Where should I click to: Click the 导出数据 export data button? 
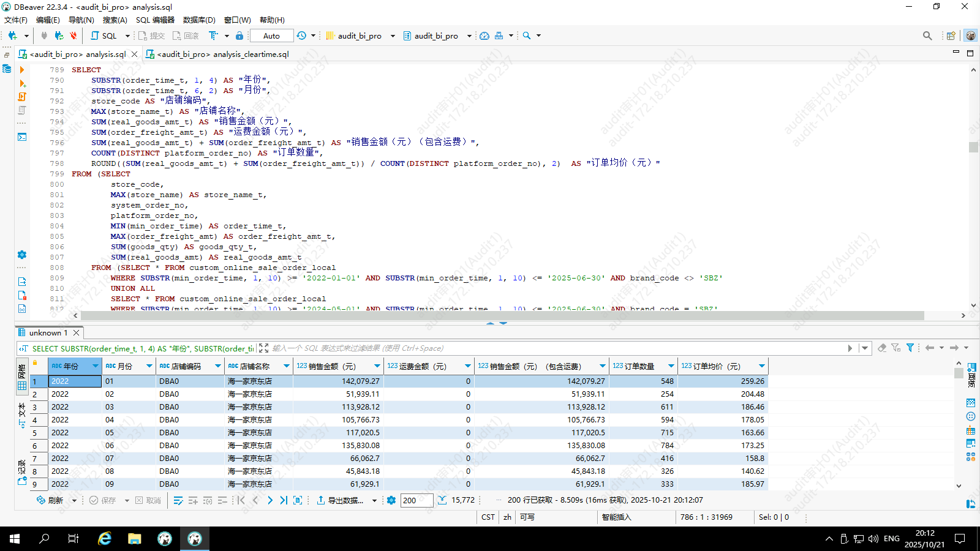pos(341,500)
